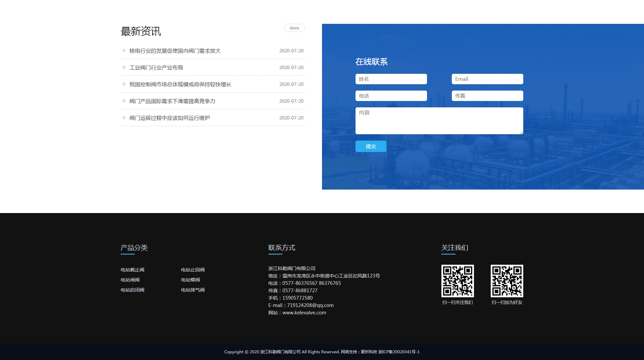The height and width of the screenshot is (360, 644).
Task: Focus the 姓名 name input field
Action: pyautogui.click(x=391, y=79)
